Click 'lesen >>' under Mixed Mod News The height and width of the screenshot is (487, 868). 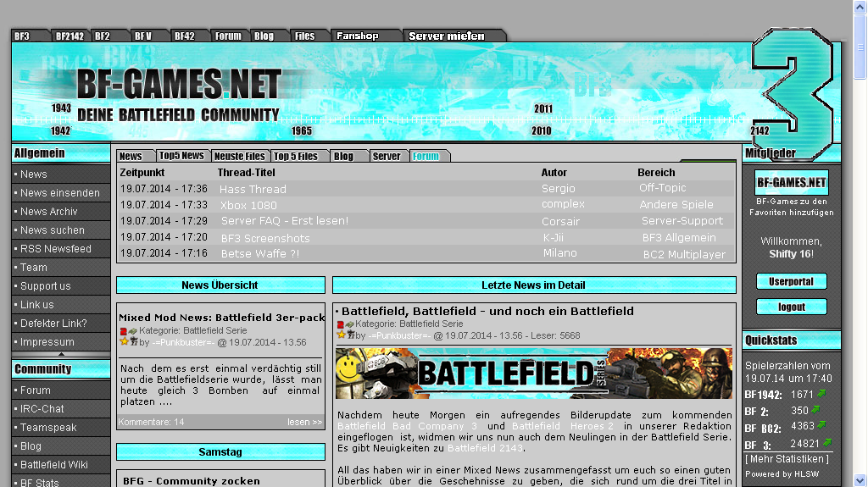click(304, 422)
